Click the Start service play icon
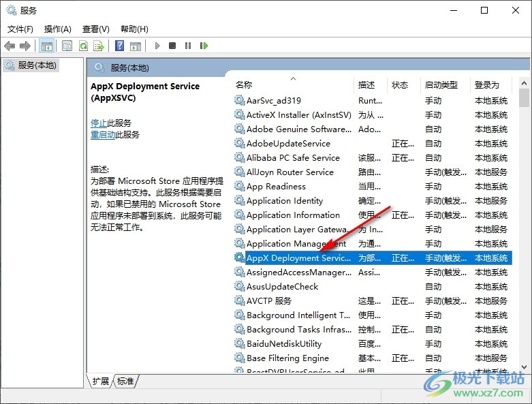Viewport: 532px width, 404px height. 157,46
